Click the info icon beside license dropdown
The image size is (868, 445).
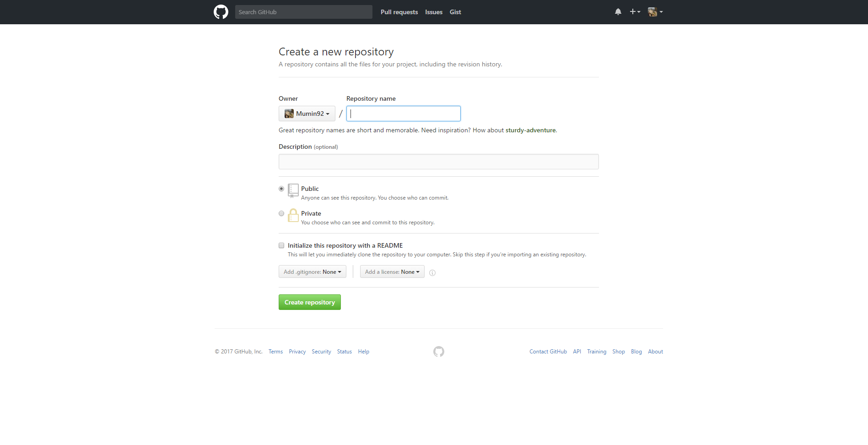(x=432, y=272)
